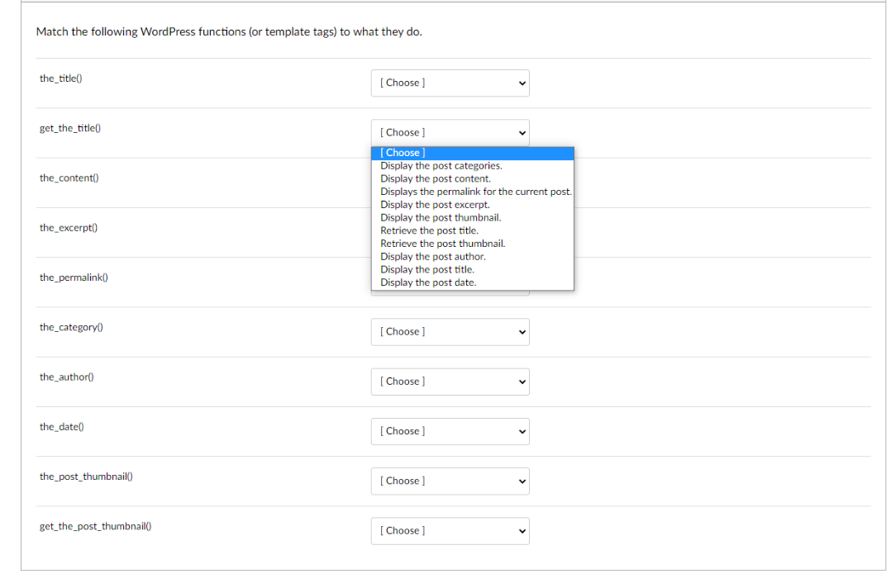Click the the_content() function label
This screenshot has width=891, height=588.
[69, 178]
